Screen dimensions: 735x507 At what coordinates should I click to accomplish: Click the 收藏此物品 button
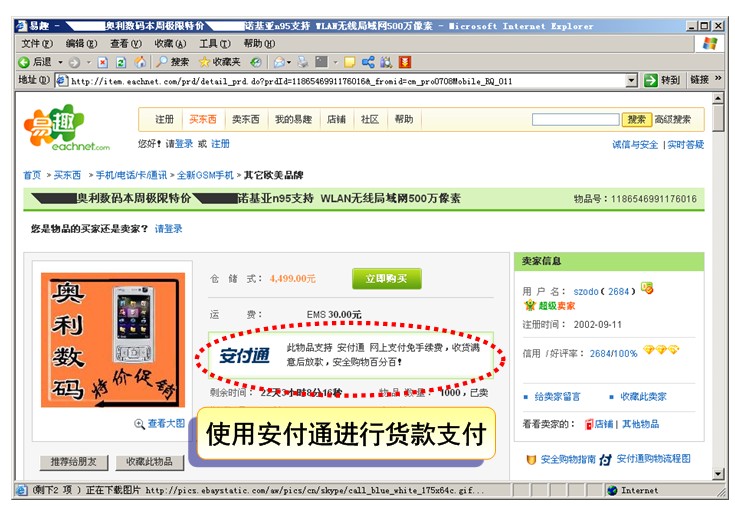click(x=150, y=462)
